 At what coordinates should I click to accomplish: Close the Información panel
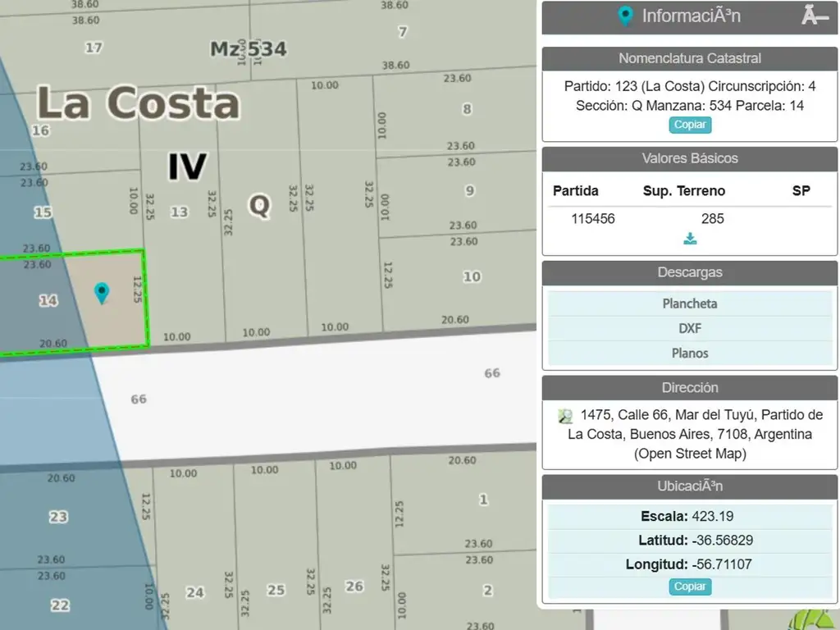coord(814,16)
